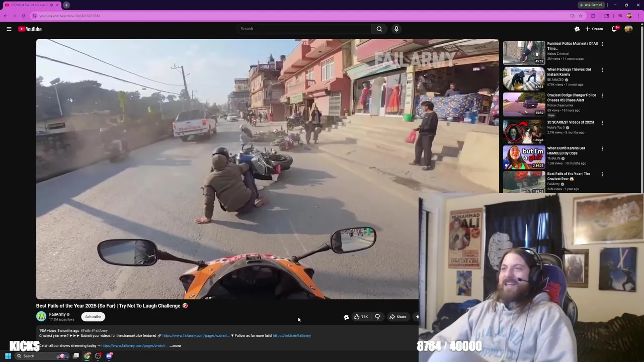Click the YouTube search magnifier button

[x=379, y=29]
